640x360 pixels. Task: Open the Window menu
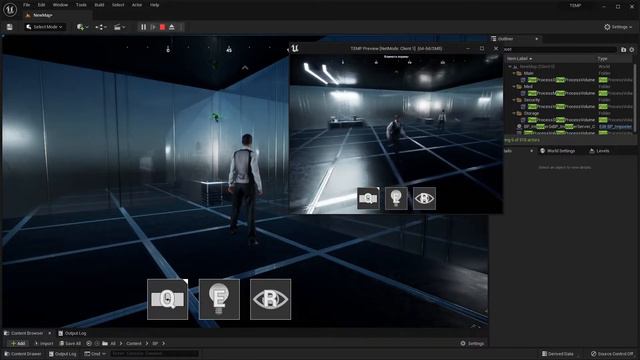click(x=60, y=5)
